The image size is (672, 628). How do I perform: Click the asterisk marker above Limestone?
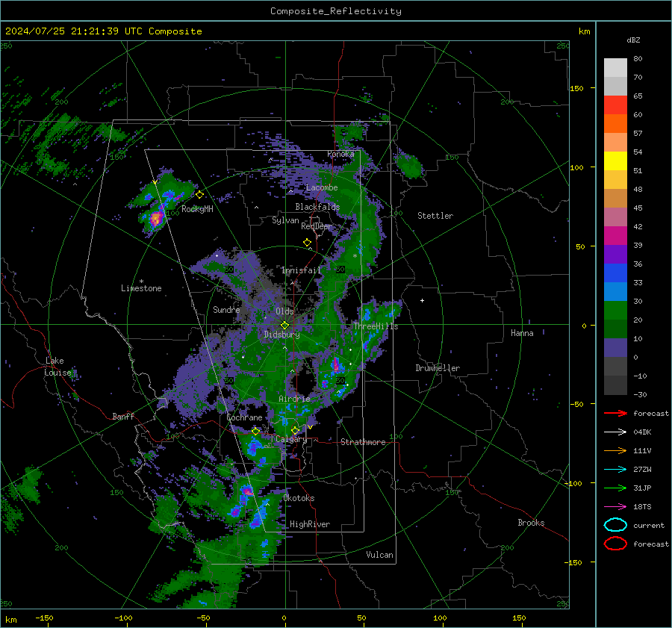(141, 282)
